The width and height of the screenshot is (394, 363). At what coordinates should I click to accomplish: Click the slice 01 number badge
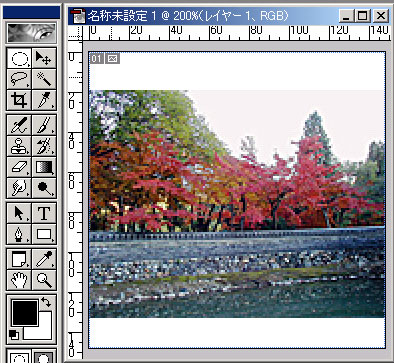tap(96, 59)
